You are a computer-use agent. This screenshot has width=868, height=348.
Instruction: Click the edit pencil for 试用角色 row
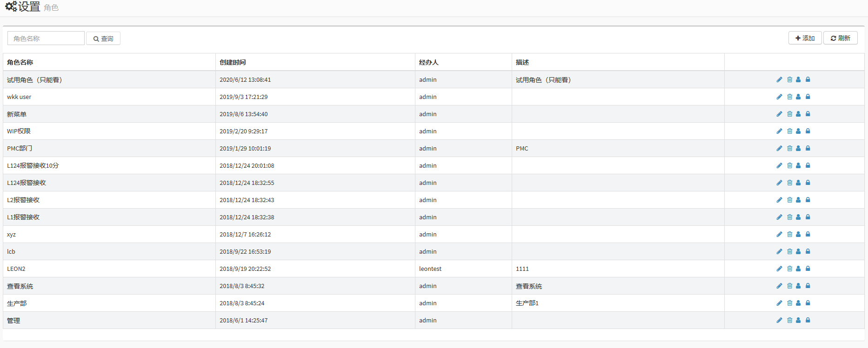779,79
